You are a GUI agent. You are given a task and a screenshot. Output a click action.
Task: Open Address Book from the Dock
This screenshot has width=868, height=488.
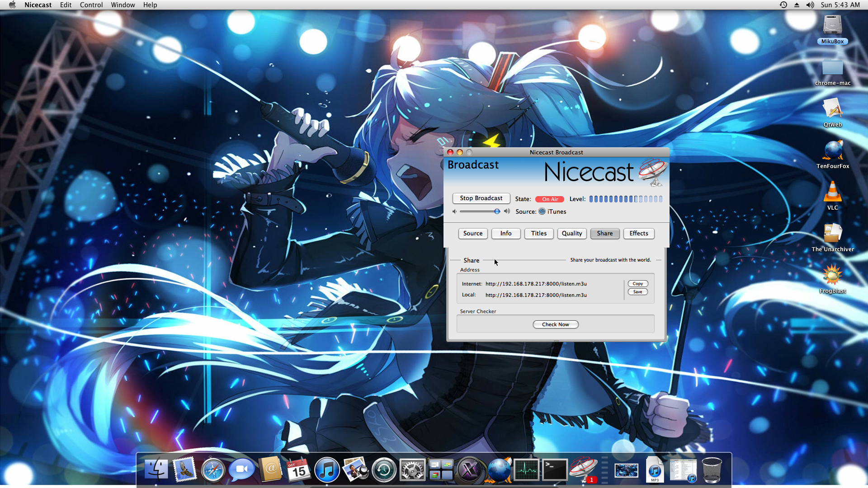click(x=270, y=470)
